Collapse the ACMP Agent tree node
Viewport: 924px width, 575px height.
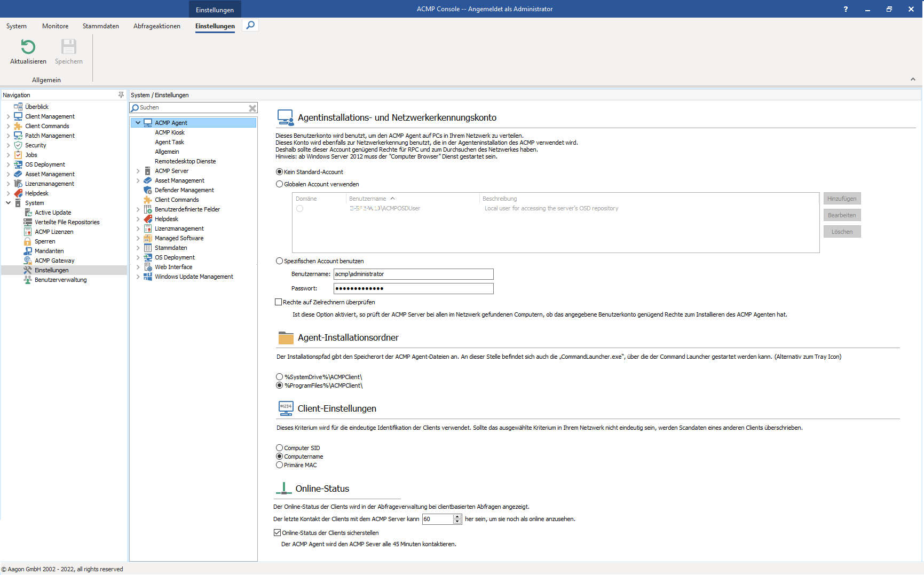[138, 123]
